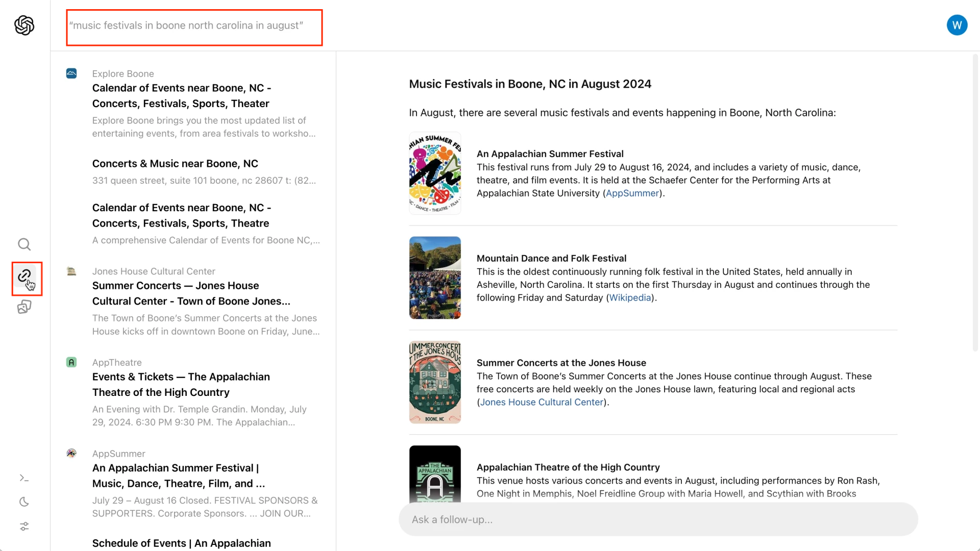This screenshot has width=980, height=551.
Task: Click the terminal/code icon in sidebar
Action: pos(24,478)
